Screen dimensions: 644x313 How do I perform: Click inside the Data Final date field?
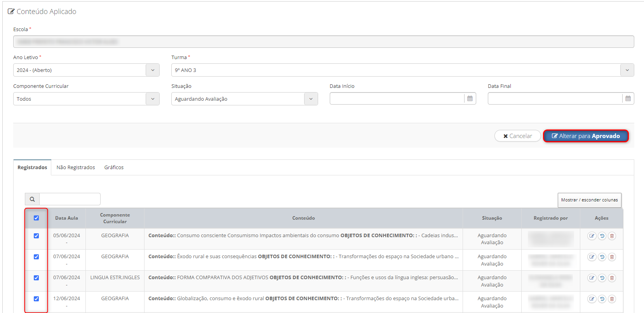555,99
